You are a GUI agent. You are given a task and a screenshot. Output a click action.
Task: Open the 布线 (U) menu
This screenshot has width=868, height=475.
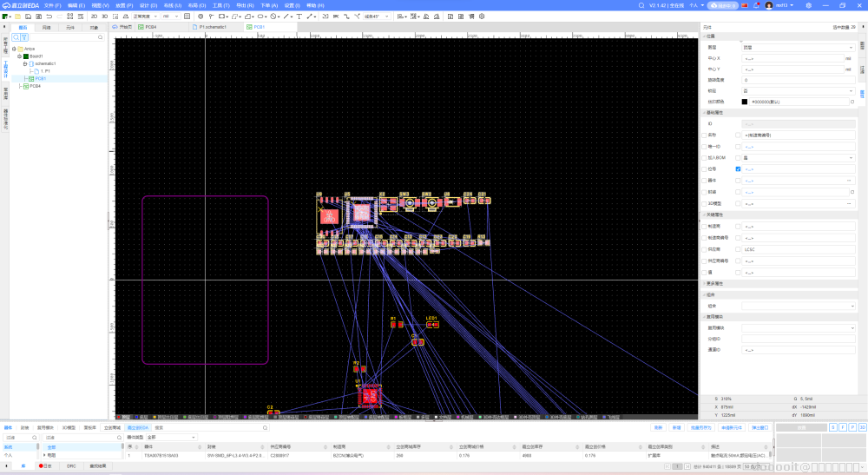click(x=173, y=5)
